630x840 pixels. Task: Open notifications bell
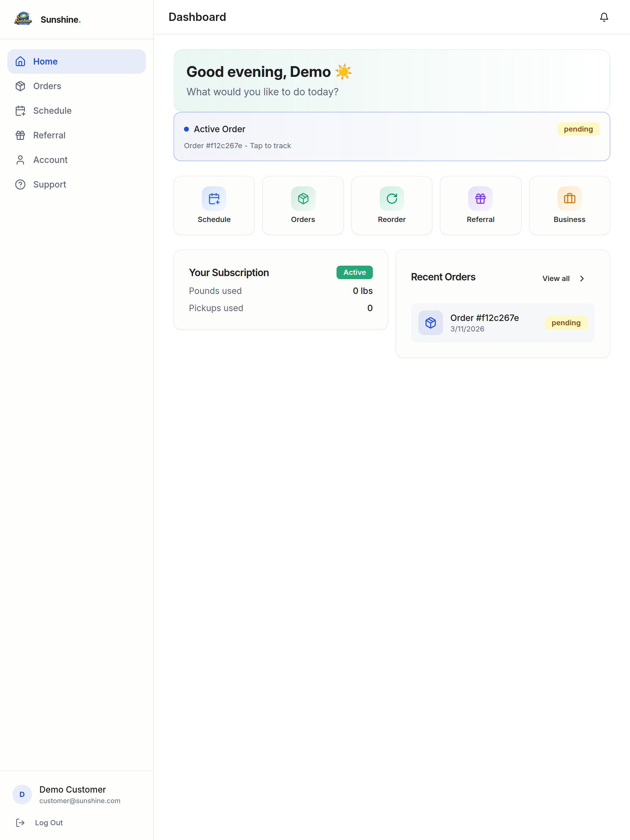pos(604,17)
